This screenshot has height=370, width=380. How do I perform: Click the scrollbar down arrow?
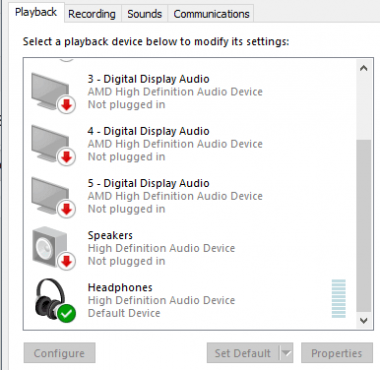point(364,320)
